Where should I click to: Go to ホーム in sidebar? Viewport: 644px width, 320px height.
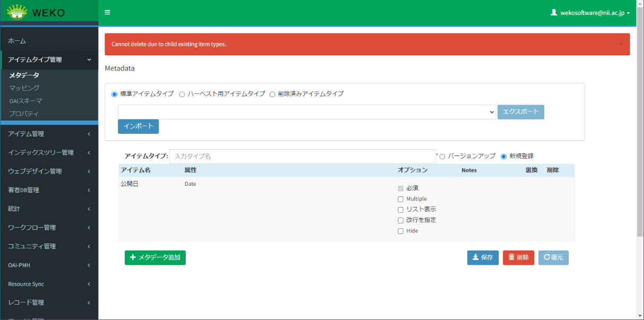17,41
